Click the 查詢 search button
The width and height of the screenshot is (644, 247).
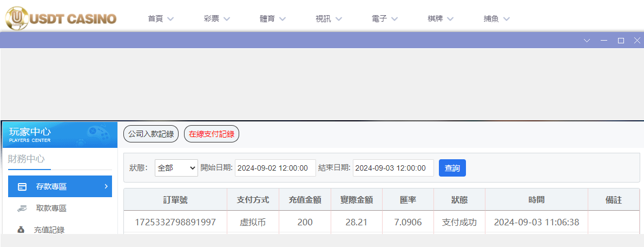point(452,168)
